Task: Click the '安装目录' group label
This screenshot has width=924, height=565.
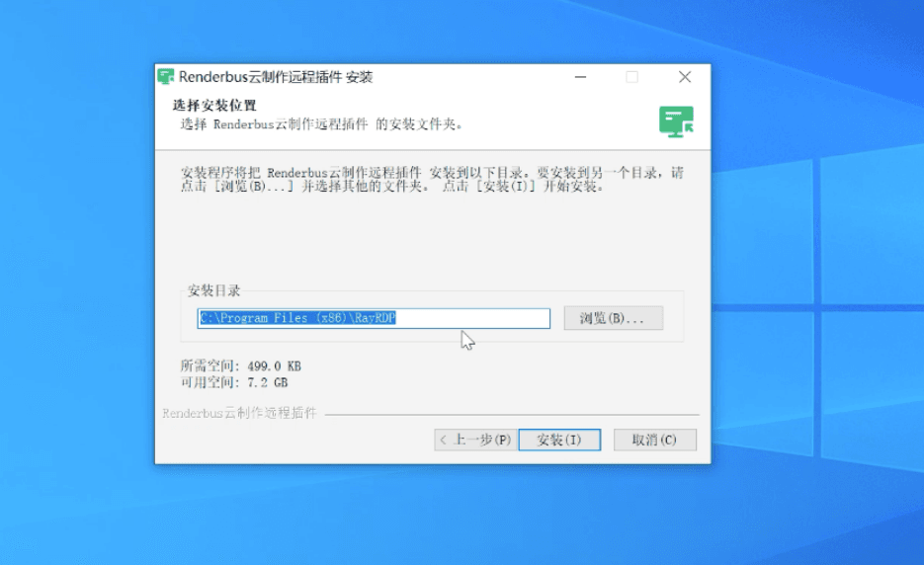Action: tap(213, 290)
